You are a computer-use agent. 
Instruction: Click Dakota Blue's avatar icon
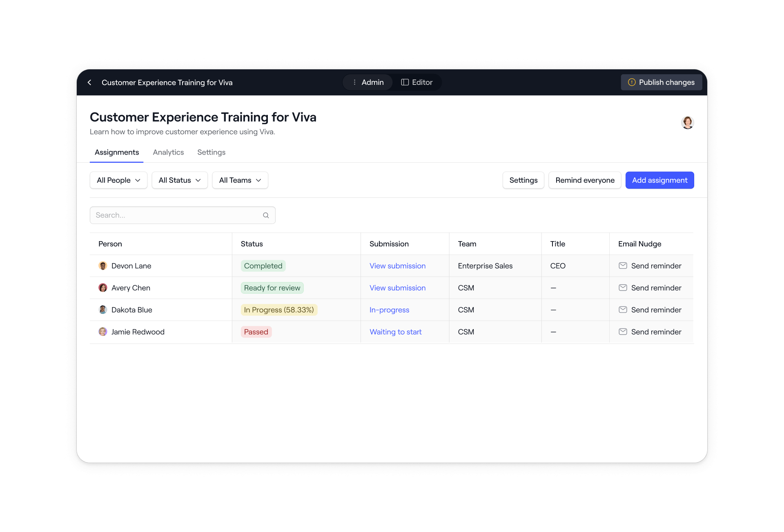(103, 310)
